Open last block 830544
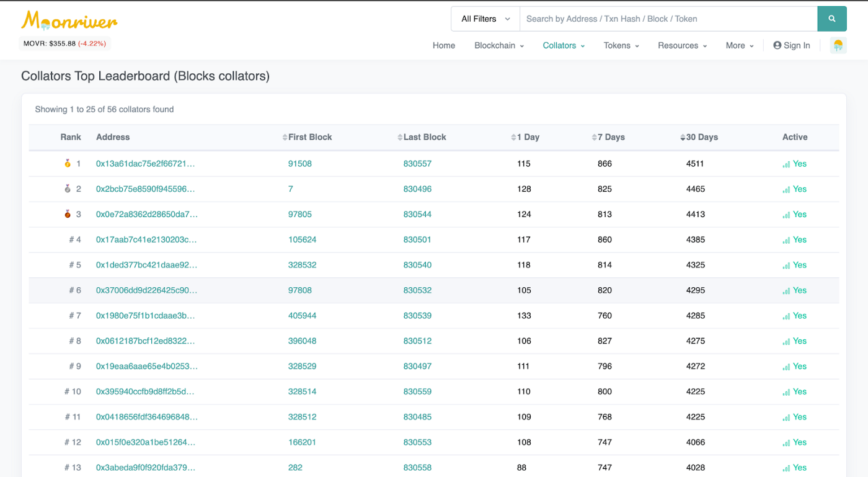This screenshot has height=477, width=868. (x=418, y=214)
